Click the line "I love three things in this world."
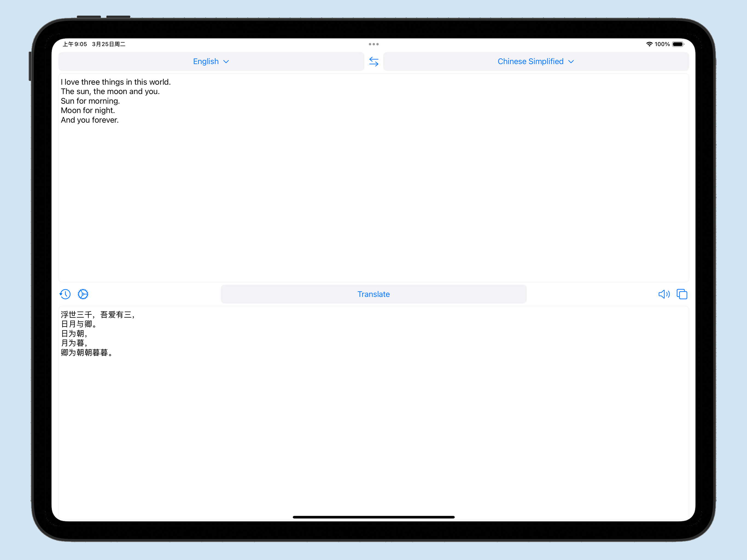 pyautogui.click(x=116, y=82)
